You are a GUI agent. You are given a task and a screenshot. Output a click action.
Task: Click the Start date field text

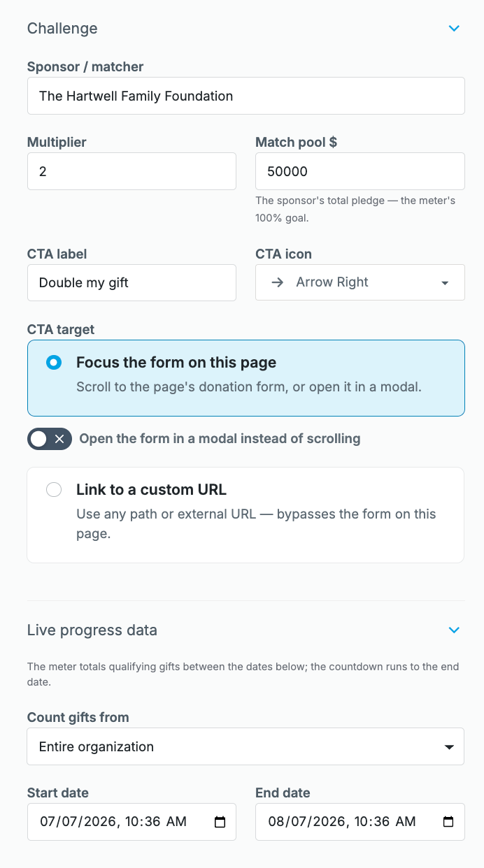(x=113, y=822)
